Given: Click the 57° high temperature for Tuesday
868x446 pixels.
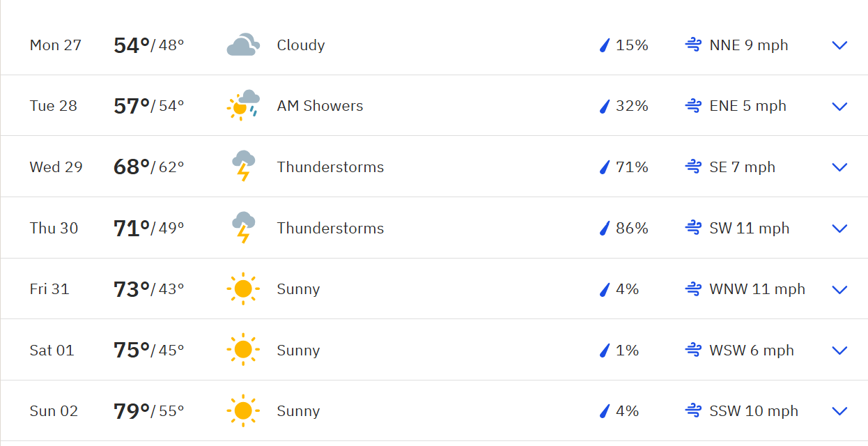Looking at the screenshot, I should point(132,106).
